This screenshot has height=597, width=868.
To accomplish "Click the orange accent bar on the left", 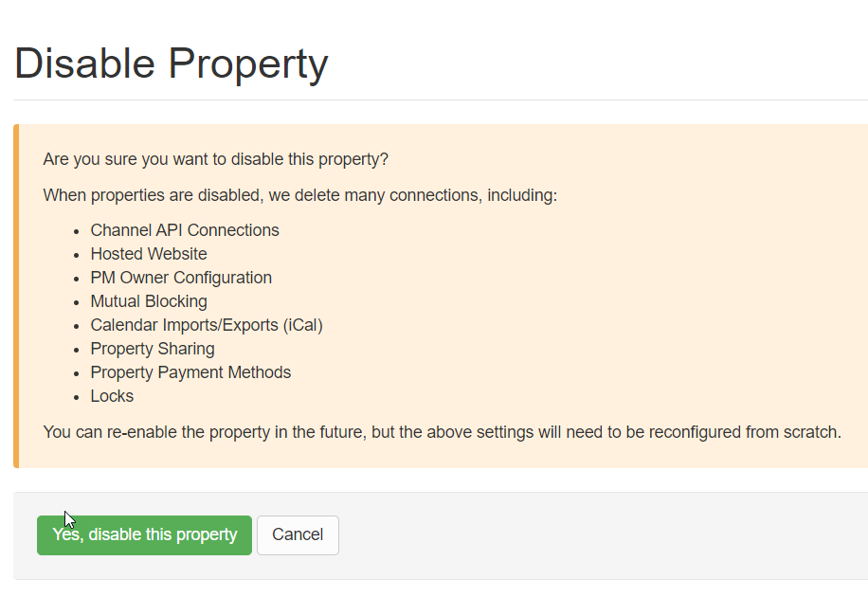I will point(15,294).
